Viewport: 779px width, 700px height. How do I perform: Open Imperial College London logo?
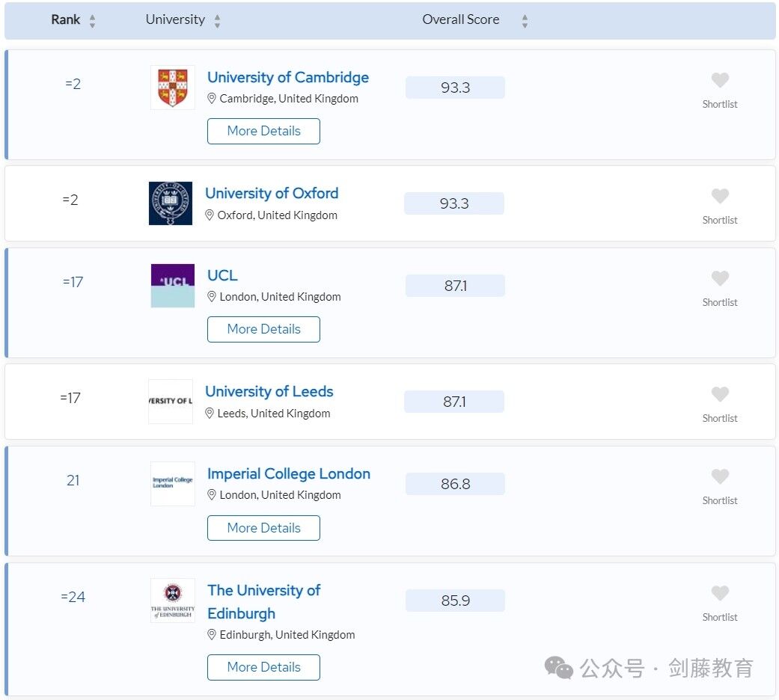172,484
